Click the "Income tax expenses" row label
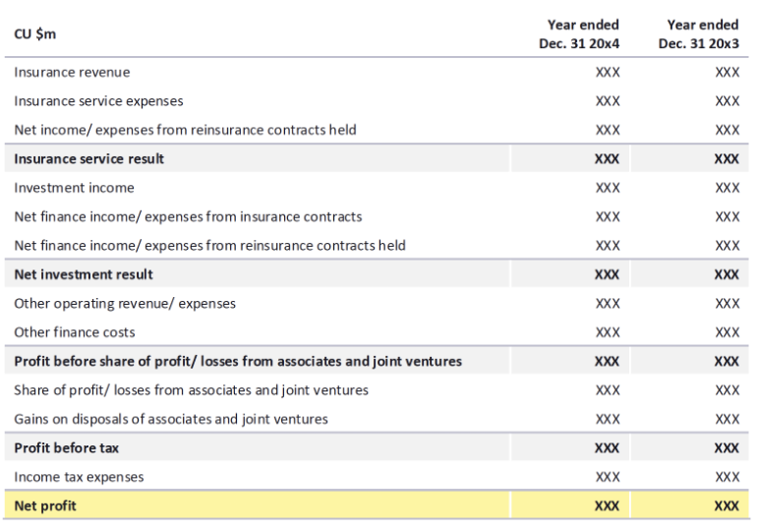 (x=79, y=477)
